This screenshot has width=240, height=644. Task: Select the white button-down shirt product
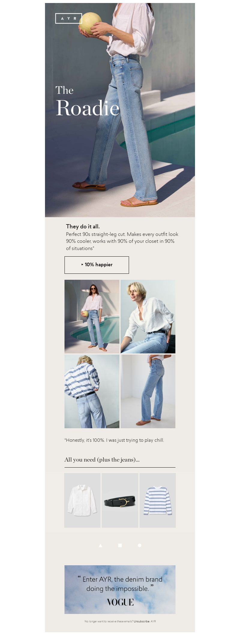[x=82, y=500]
